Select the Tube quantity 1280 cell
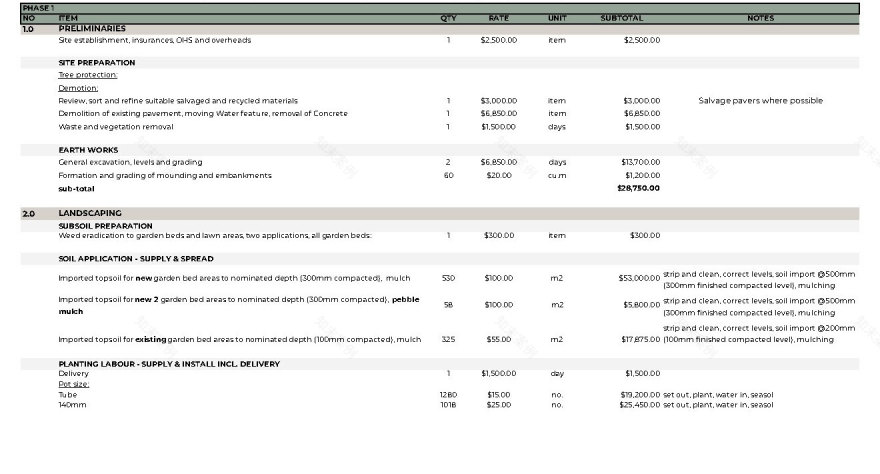The height and width of the screenshot is (474, 880). click(x=448, y=395)
